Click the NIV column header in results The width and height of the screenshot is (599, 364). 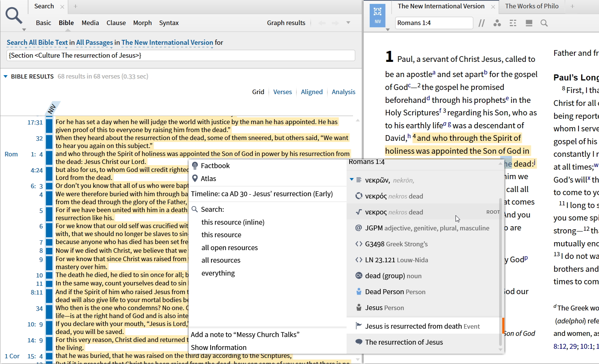(52, 109)
